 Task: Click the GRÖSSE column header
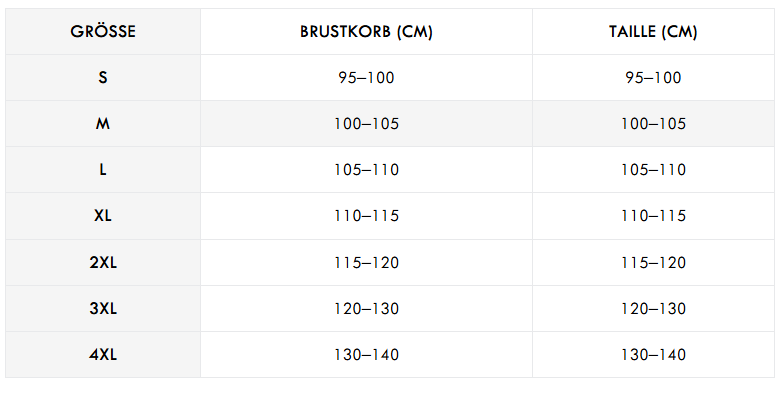103,32
